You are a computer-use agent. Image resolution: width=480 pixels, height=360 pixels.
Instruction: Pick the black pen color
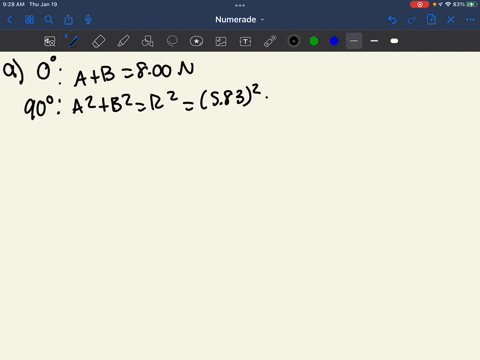pos(294,41)
